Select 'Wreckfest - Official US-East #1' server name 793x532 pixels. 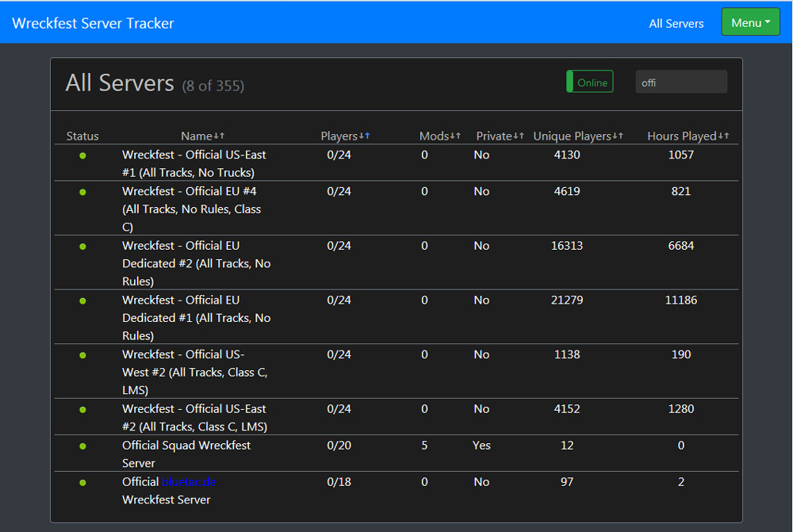coord(194,163)
